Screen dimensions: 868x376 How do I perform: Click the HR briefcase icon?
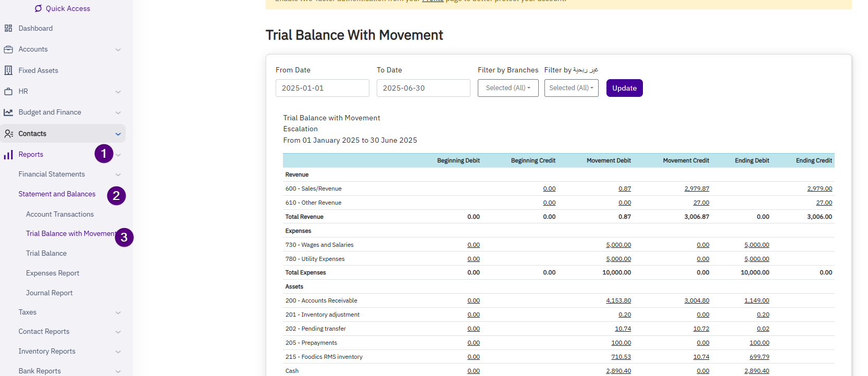[8, 91]
